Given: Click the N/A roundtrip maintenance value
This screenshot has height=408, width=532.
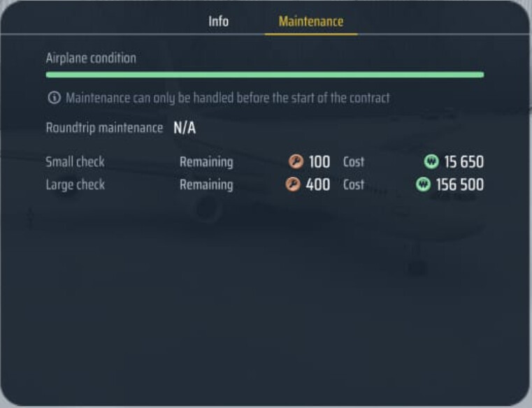Looking at the screenshot, I should point(185,129).
